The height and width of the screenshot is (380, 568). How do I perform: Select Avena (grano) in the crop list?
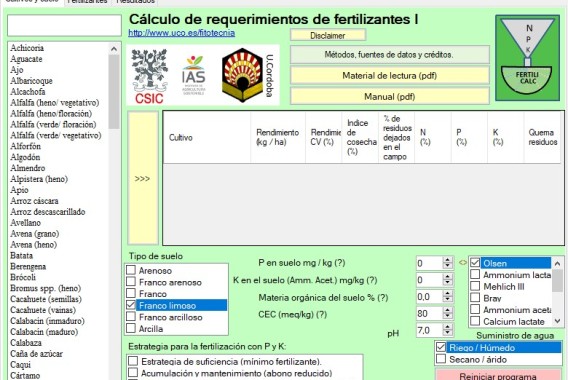point(34,234)
